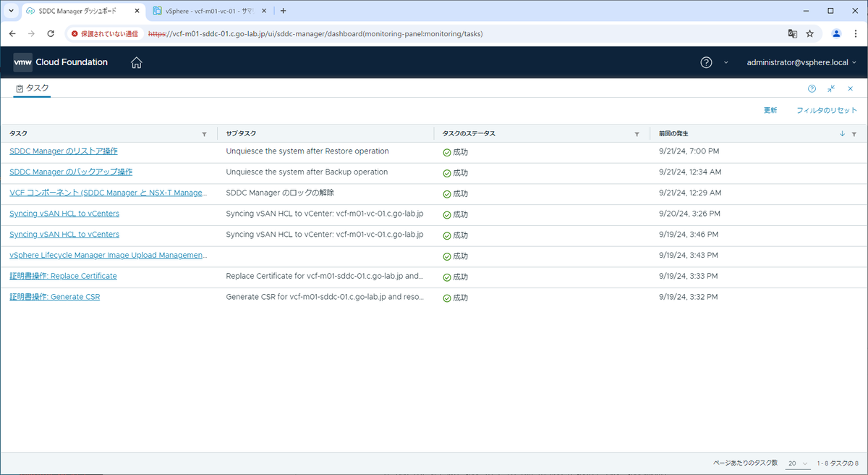Open Syncing vSAN HCL task dated 9/20/24
Image resolution: width=868 pixels, height=475 pixels.
64,214
